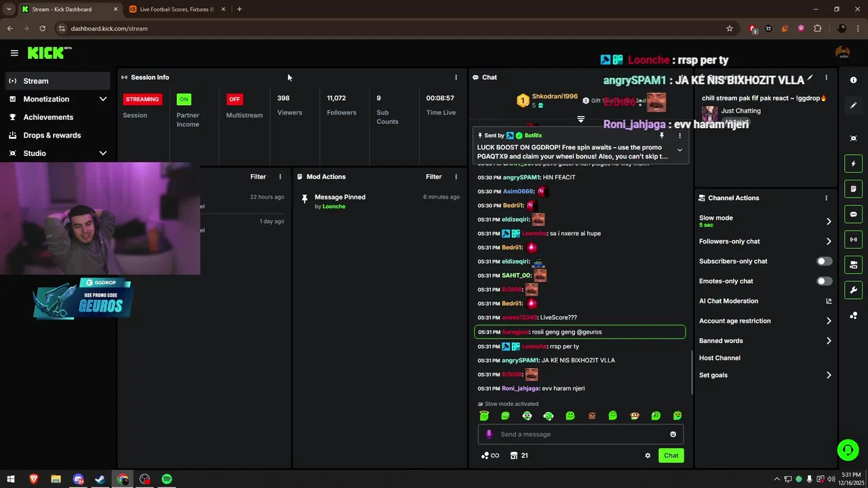Click the document notes icon in right rail
Screen dimensions: 868x488
[853, 189]
